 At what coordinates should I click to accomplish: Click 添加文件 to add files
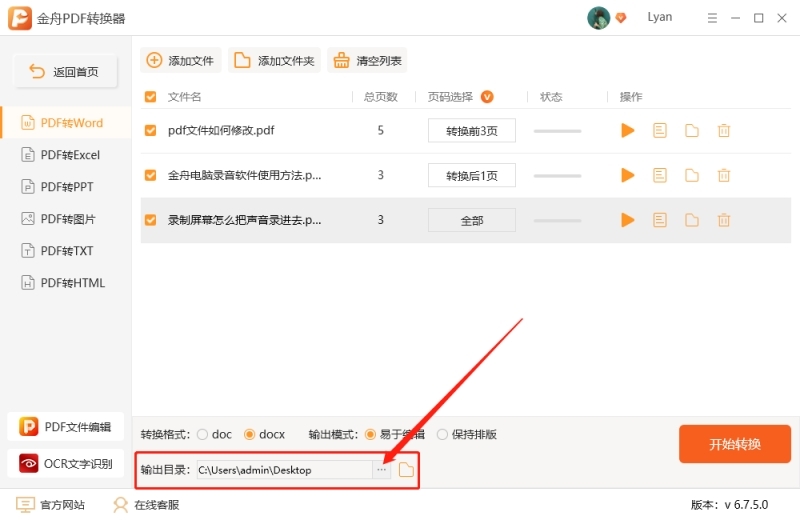[x=181, y=60]
